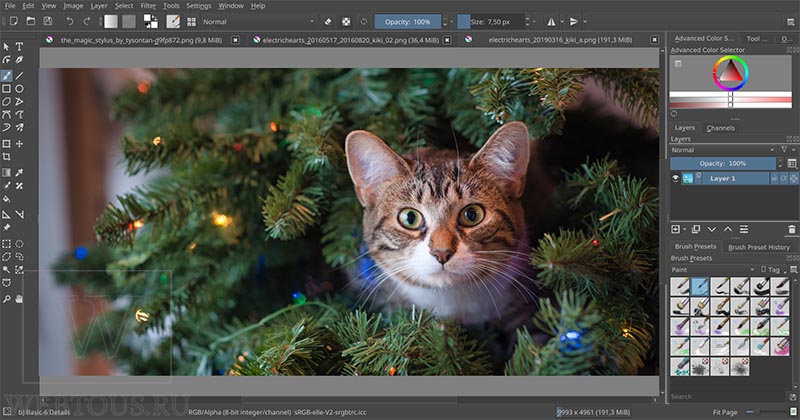Duplicate the current layer
Image resolution: width=800 pixels, height=420 pixels.
click(x=695, y=230)
